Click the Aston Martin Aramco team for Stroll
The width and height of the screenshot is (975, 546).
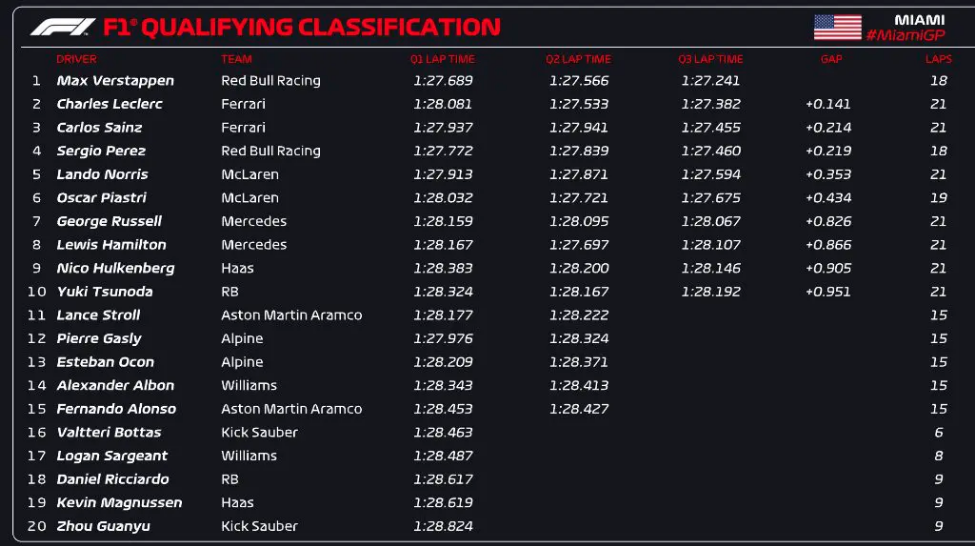tap(291, 315)
